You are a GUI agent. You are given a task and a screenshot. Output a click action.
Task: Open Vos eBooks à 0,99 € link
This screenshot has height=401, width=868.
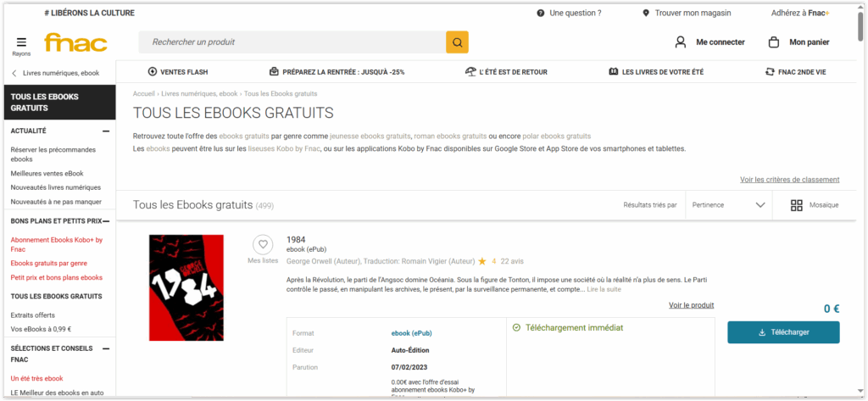(41, 329)
